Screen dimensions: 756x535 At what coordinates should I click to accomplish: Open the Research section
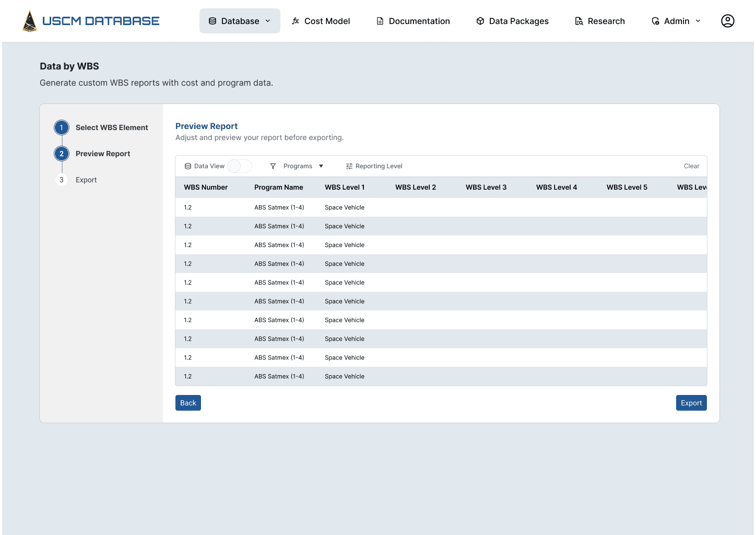(x=599, y=21)
